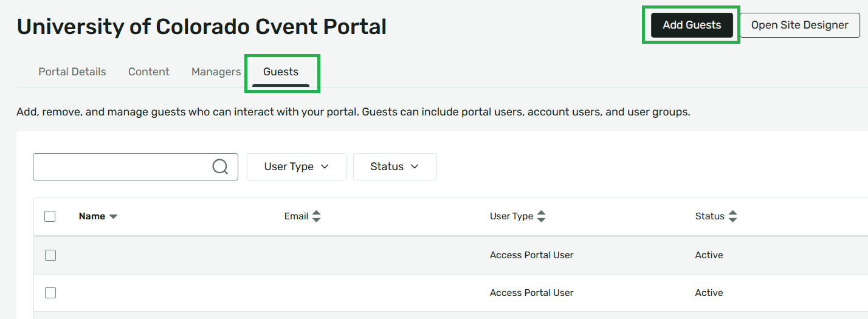Image resolution: width=868 pixels, height=319 pixels.
Task: Click Active status in first row
Action: (709, 255)
